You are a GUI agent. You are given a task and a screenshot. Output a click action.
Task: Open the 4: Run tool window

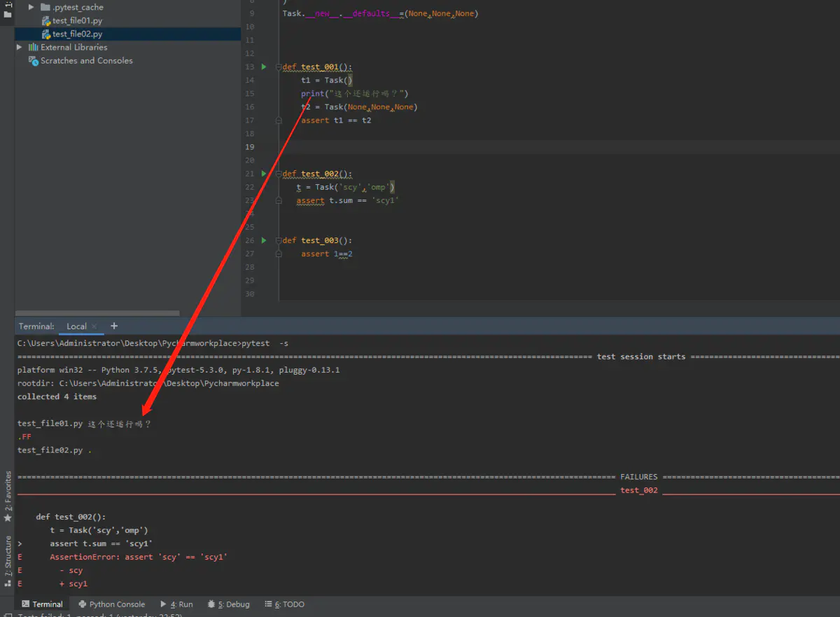176,604
